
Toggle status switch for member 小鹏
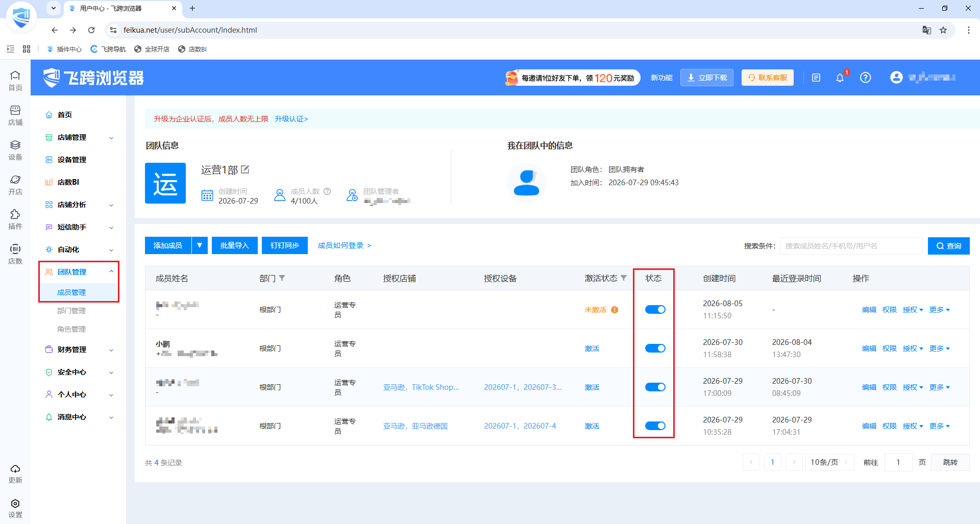(x=655, y=348)
